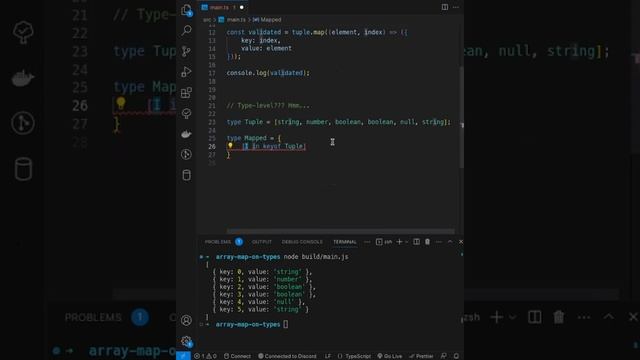Open the remote window status button
This screenshot has width=640, height=360.
pyautogui.click(x=183, y=356)
